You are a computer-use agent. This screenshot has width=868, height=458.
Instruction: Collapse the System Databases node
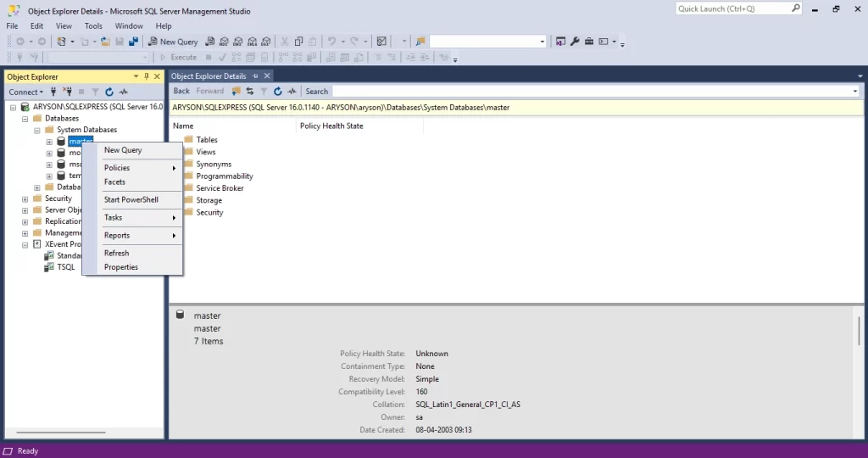tap(37, 130)
